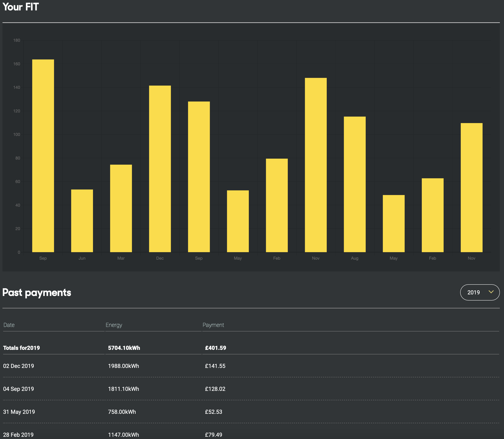Screen dimensions: 504x439
Task: Click the Dec x-axis label
Action: 160,258
